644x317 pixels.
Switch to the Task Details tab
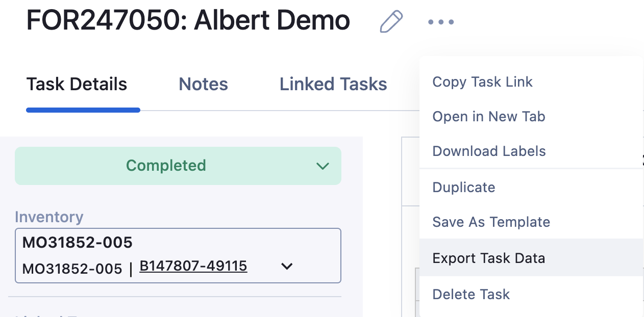(x=77, y=84)
